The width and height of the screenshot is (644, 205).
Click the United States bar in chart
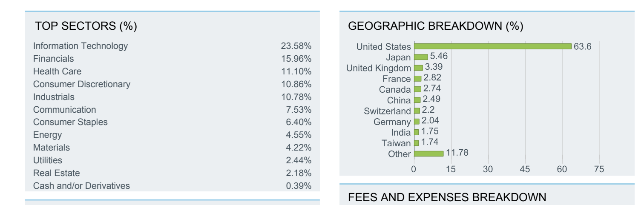pyautogui.click(x=492, y=46)
